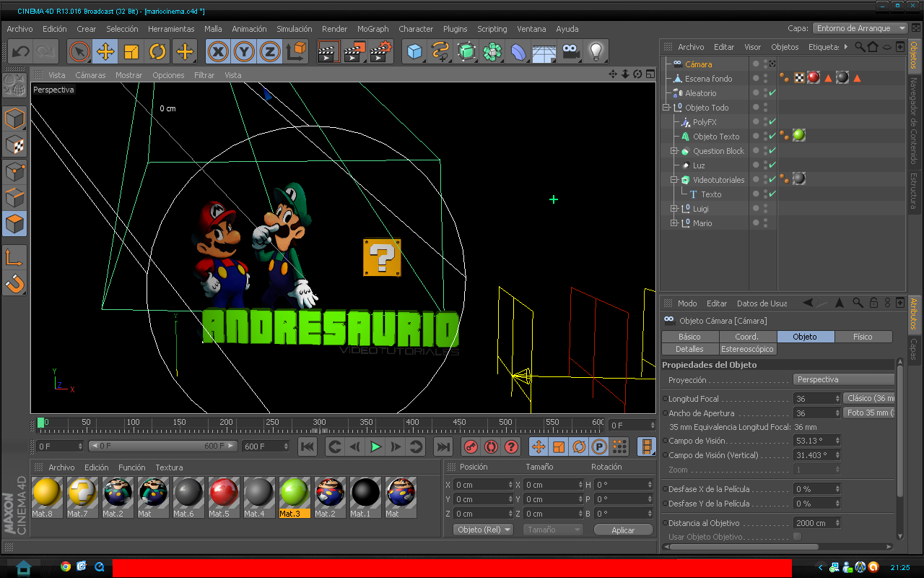
Task: Toggle the X axis lock
Action: tap(218, 51)
